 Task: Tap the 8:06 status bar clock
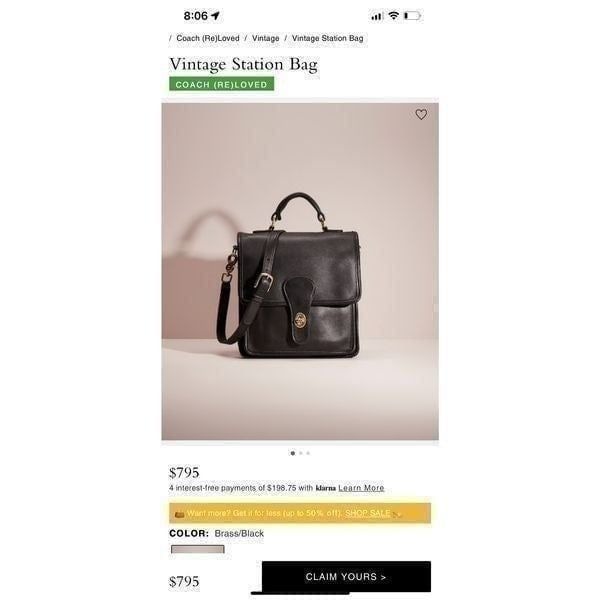click(x=196, y=16)
